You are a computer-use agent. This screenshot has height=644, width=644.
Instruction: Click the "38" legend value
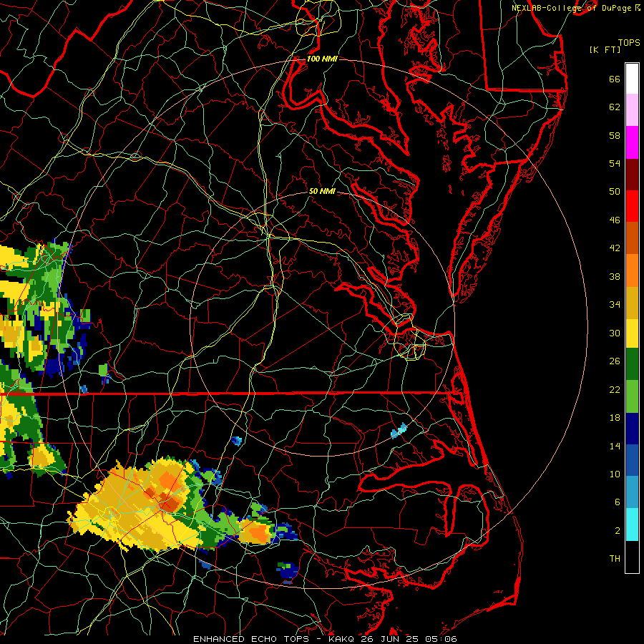click(615, 277)
